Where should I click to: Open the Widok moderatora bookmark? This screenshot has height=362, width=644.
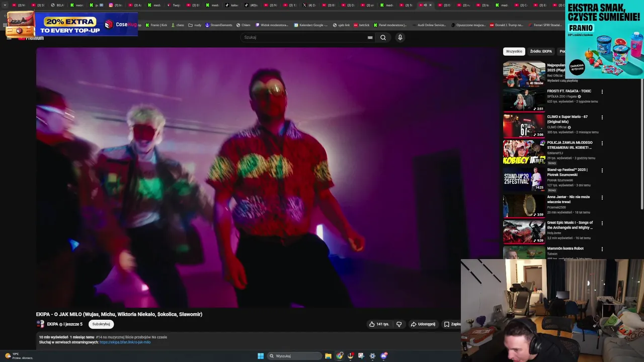coord(272,25)
